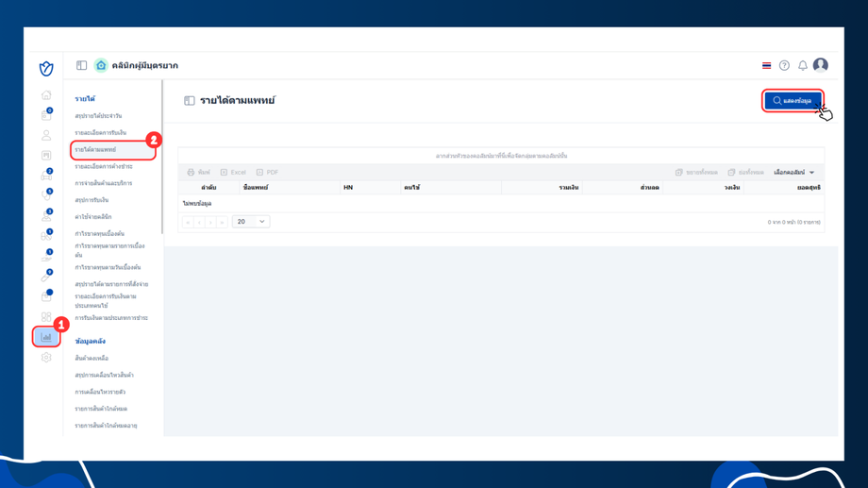Open การเคลื่อนไหวรายตัว report
Image resolution: width=868 pixels, height=488 pixels.
point(100,392)
